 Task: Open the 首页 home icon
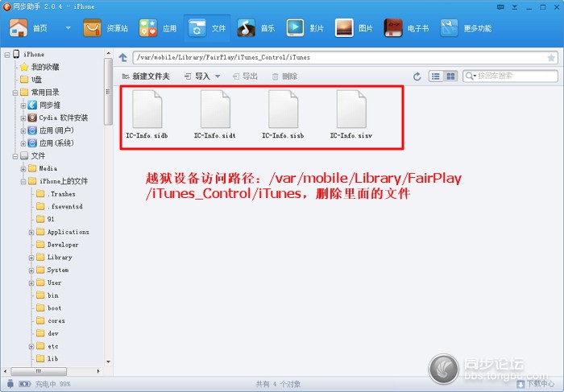pyautogui.click(x=19, y=28)
